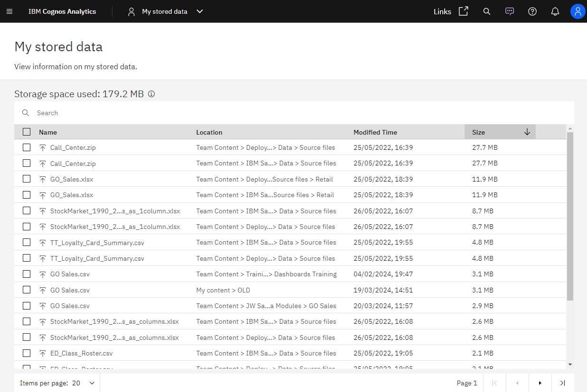The image size is (587, 392).
Task: Open the hamburger navigation menu
Action: point(9,11)
